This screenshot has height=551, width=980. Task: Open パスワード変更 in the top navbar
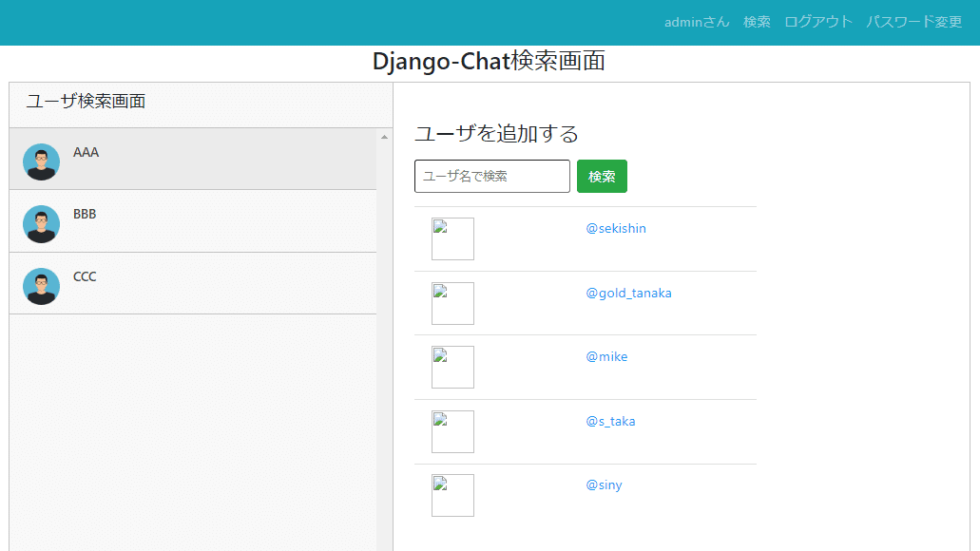913,22
